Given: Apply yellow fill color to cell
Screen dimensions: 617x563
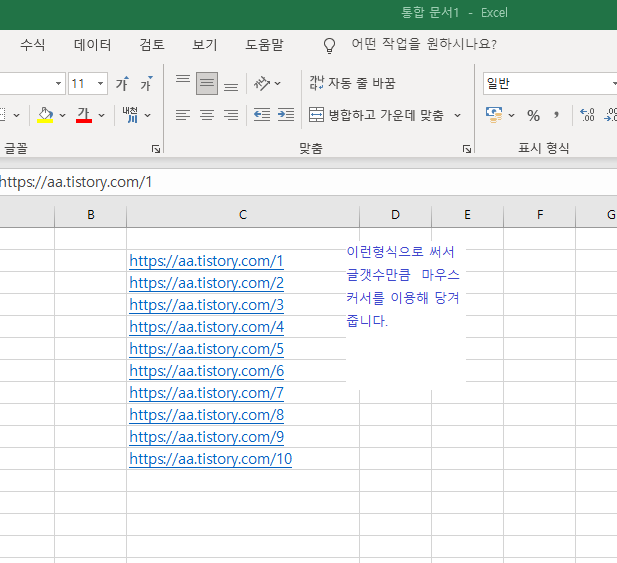Looking at the screenshot, I should [x=45, y=115].
